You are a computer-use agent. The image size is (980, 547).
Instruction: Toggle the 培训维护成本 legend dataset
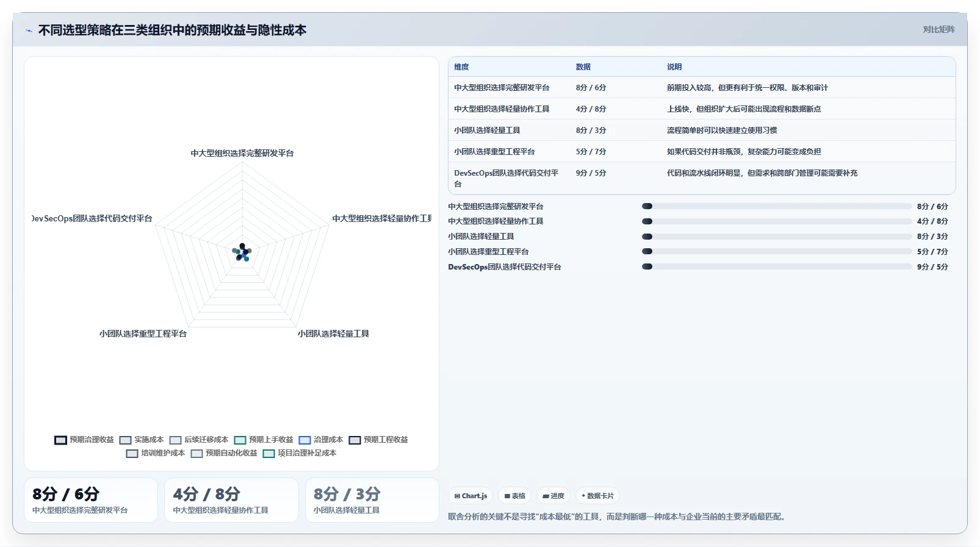156,453
